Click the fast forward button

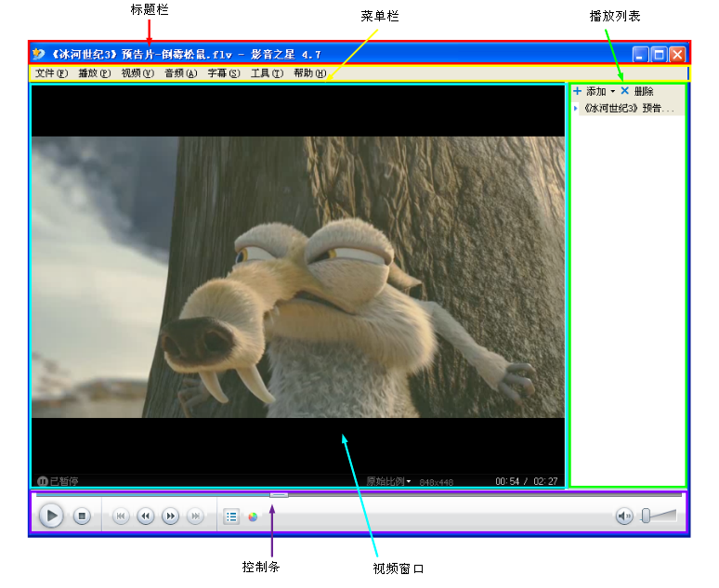(170, 516)
